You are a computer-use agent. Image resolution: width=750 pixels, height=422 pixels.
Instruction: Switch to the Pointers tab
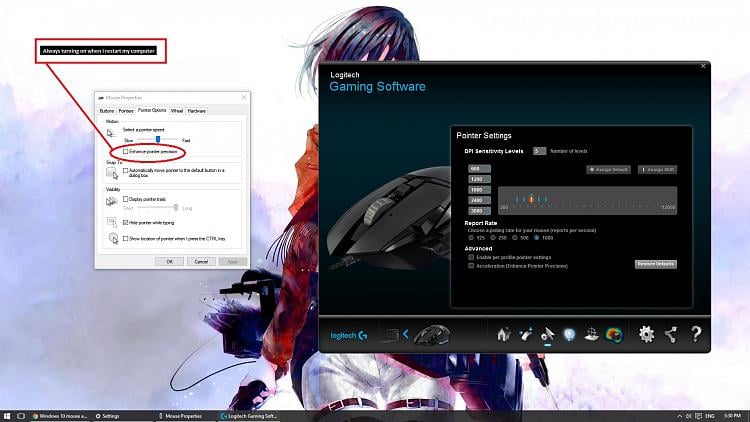coord(126,111)
